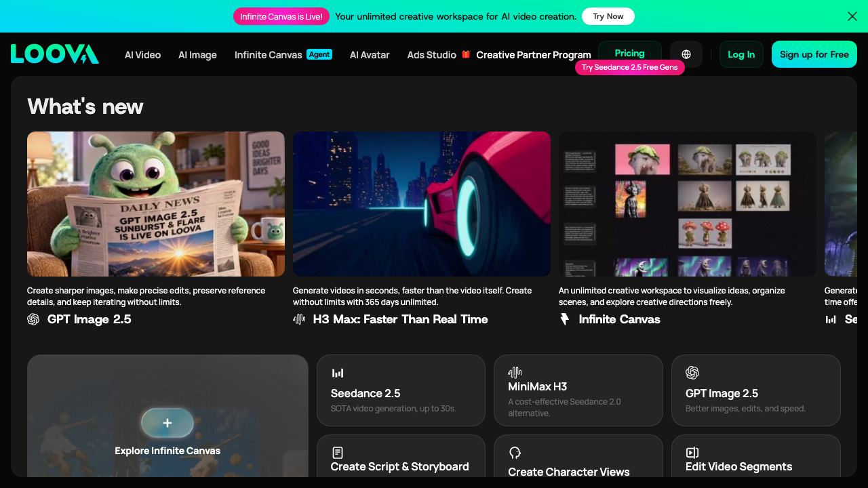Screen dimensions: 868x488
Task: Click the Try Now banner button
Action: pyautogui.click(x=608, y=16)
